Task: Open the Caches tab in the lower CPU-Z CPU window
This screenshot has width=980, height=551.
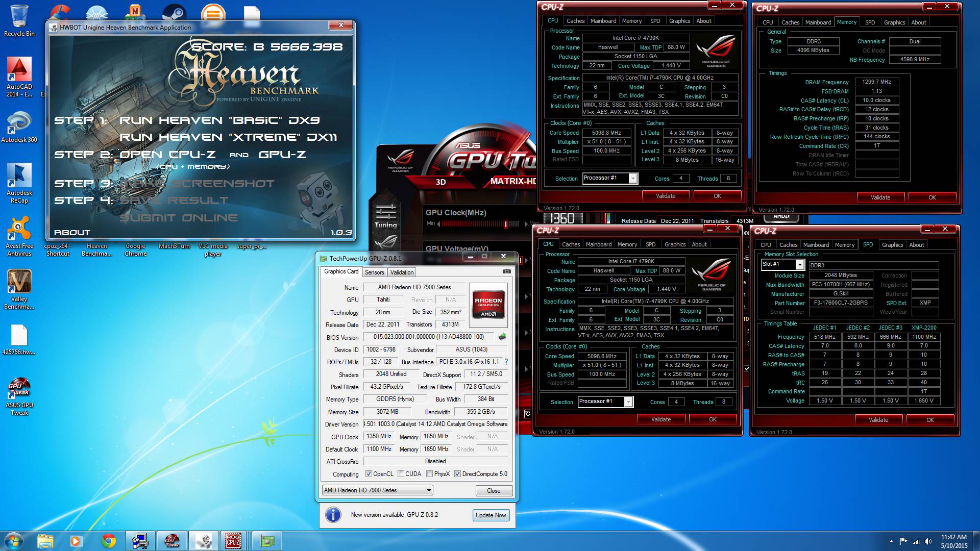Action: coord(571,244)
